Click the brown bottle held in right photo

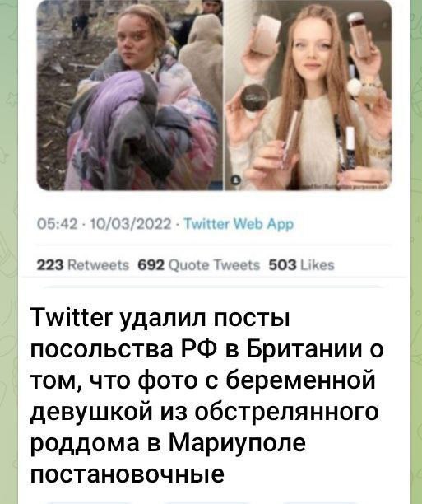point(362,35)
